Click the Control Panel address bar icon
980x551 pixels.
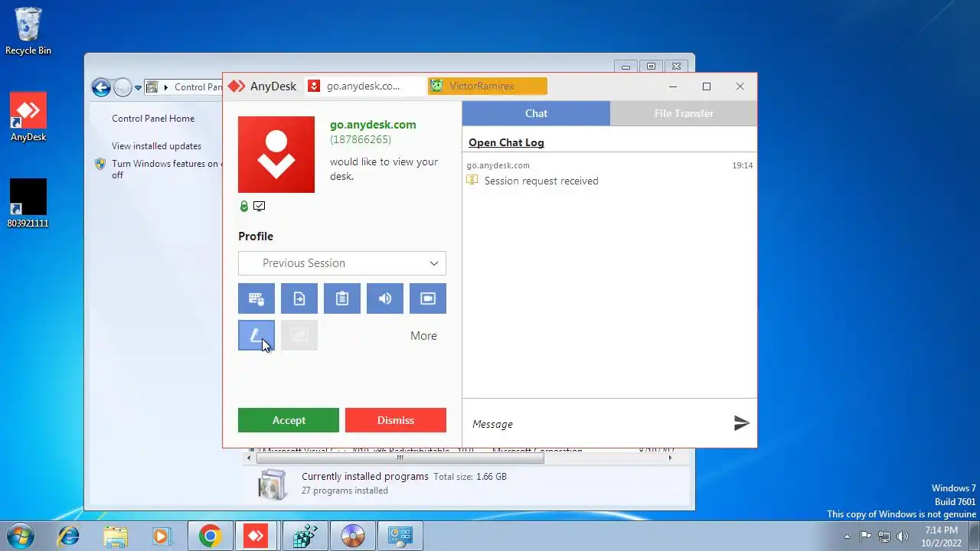[x=152, y=87]
